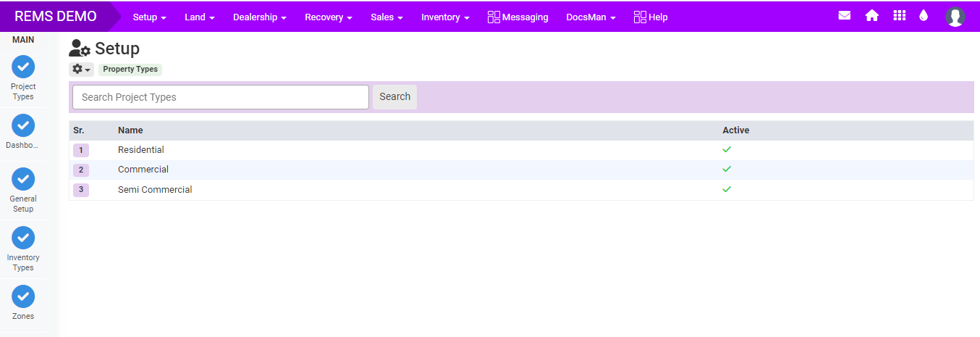Open the apps grid icon
Viewport: 980px width, 337px height.
(899, 16)
